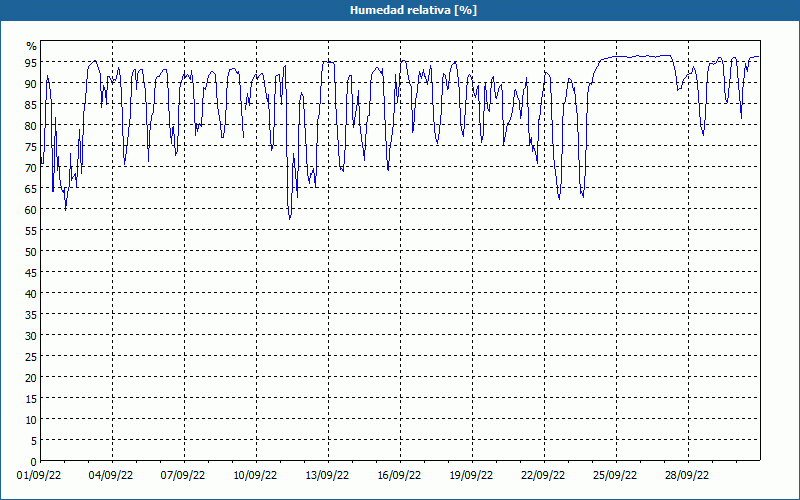Click the 35 value on the y-axis
The height and width of the screenshot is (500, 800).
pyautogui.click(x=31, y=315)
